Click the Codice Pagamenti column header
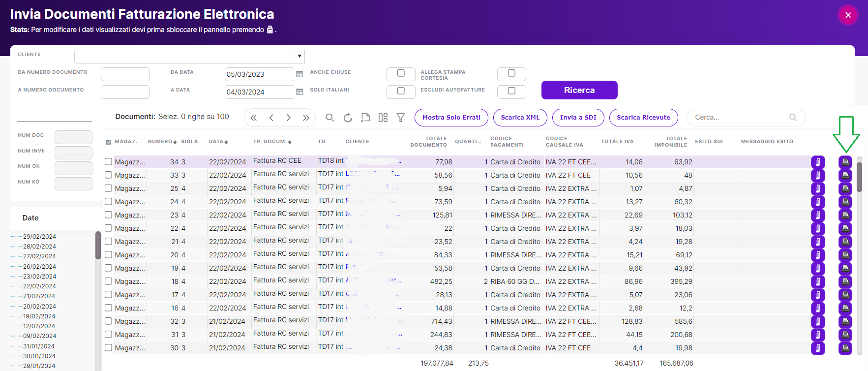 point(507,142)
